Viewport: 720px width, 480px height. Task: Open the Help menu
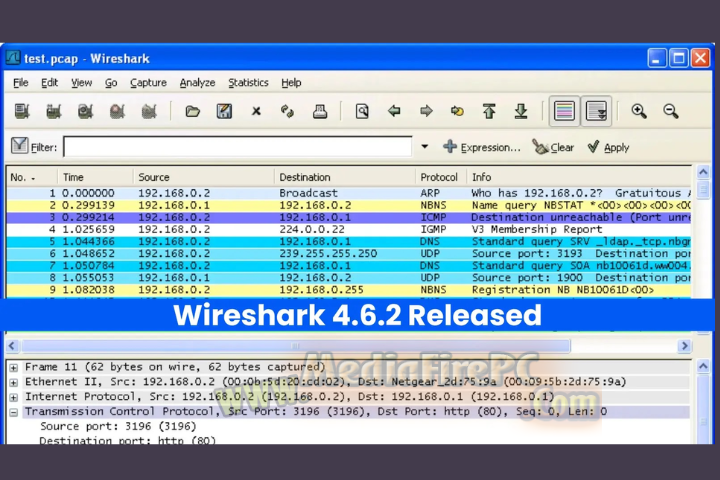tap(291, 83)
